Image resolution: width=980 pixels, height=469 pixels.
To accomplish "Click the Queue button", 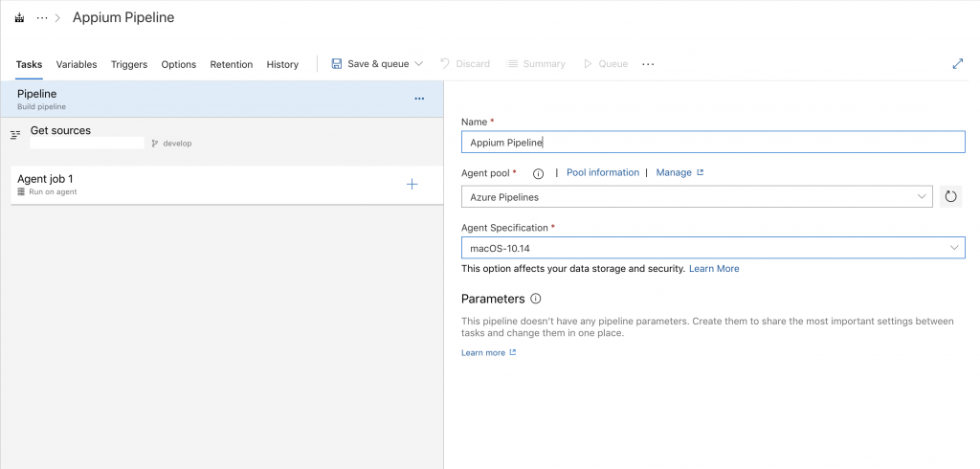I will (x=606, y=64).
